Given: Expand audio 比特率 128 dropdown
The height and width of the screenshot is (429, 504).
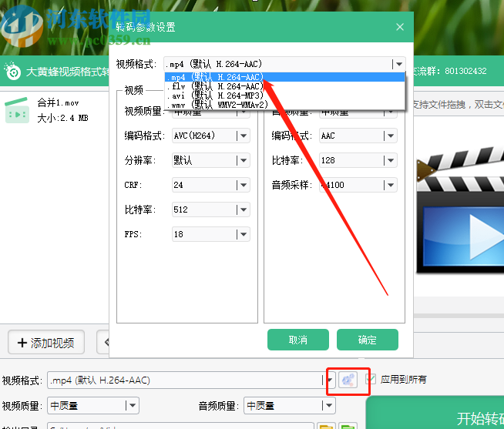Looking at the screenshot, I should [x=358, y=160].
